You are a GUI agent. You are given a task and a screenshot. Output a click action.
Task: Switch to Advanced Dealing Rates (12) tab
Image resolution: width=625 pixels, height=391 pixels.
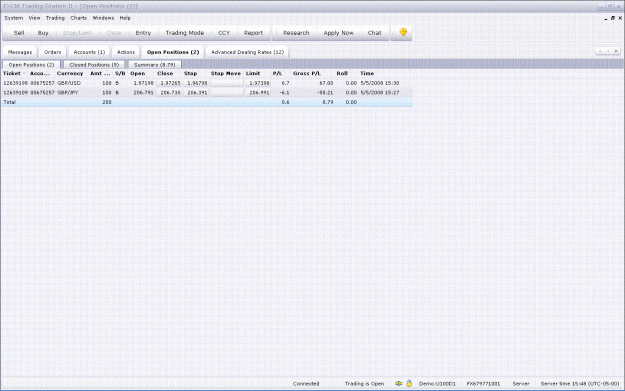pos(247,52)
